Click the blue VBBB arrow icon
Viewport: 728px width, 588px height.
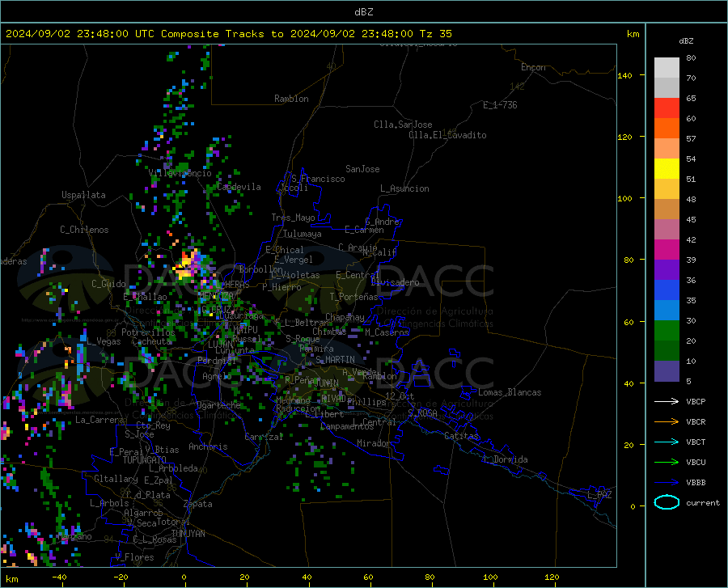pyautogui.click(x=667, y=482)
